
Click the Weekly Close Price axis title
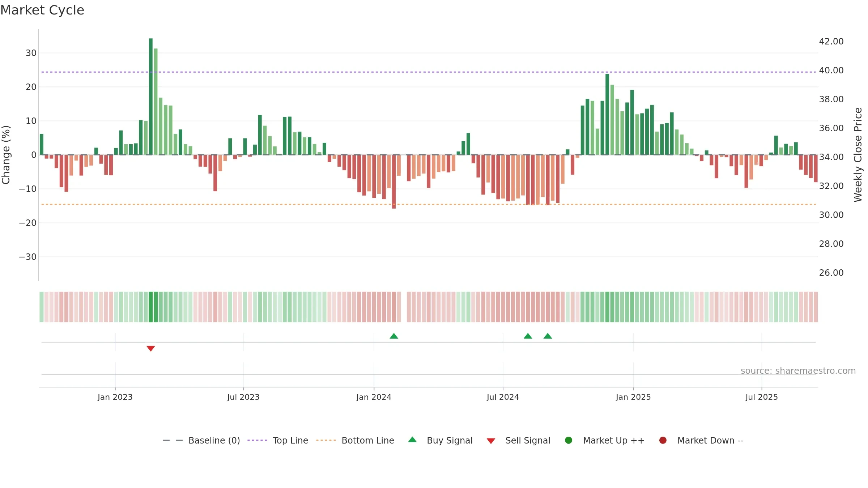pos(858,155)
